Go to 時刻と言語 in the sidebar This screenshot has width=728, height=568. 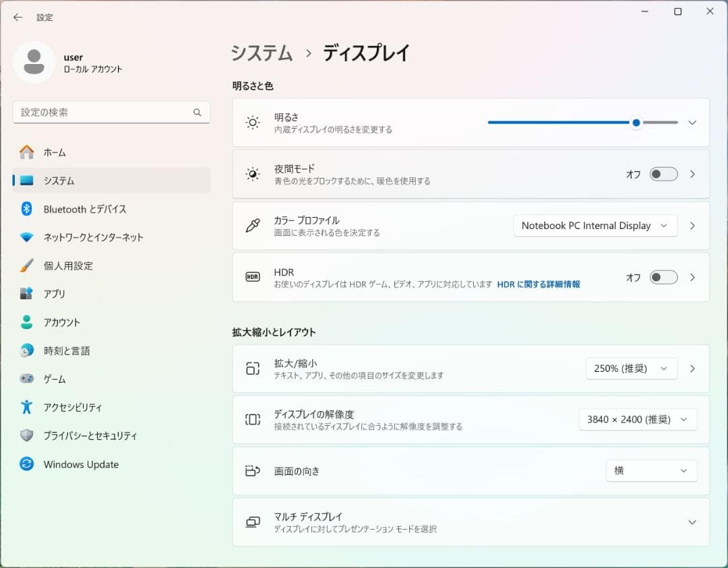(x=67, y=350)
